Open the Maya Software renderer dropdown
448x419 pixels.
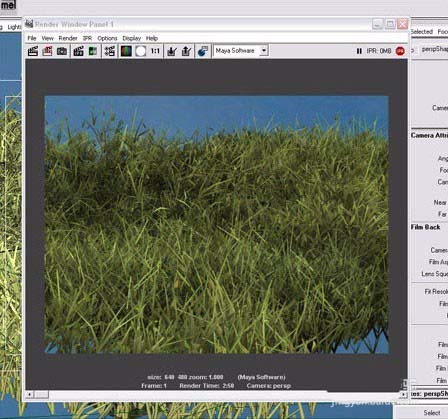click(x=264, y=51)
